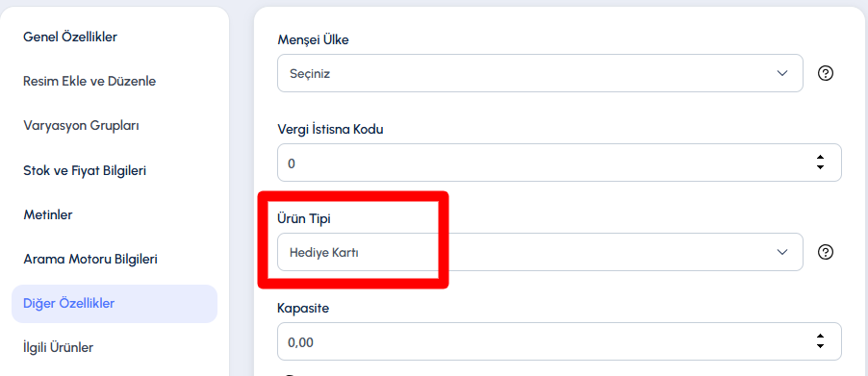Screen dimensions: 868x376
Task: Click the chevron arrow in Menşei Ülke field
Action: (x=782, y=73)
